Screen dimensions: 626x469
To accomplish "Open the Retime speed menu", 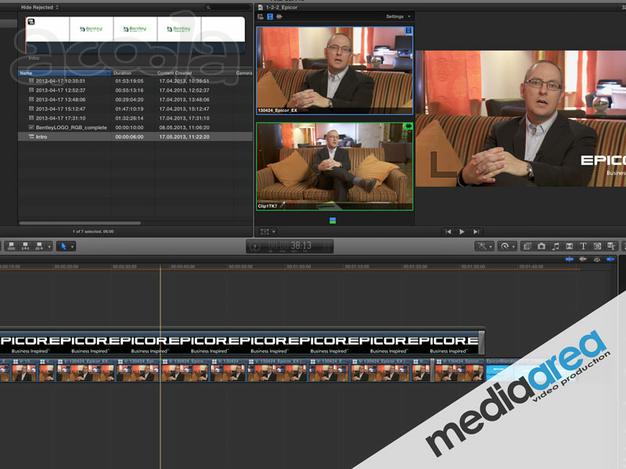I will (507, 246).
